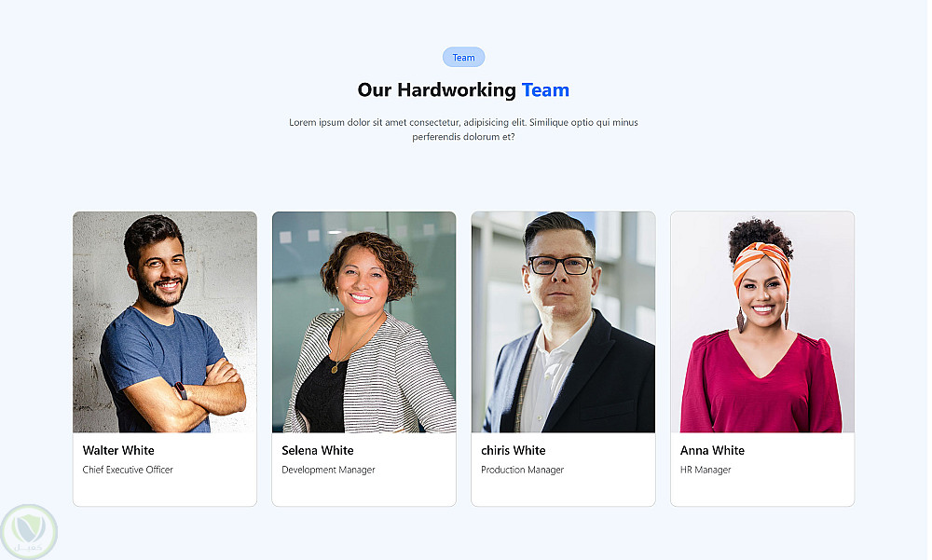The height and width of the screenshot is (560, 932).
Task: Click the empty area in Walter White's card
Action: point(165,491)
